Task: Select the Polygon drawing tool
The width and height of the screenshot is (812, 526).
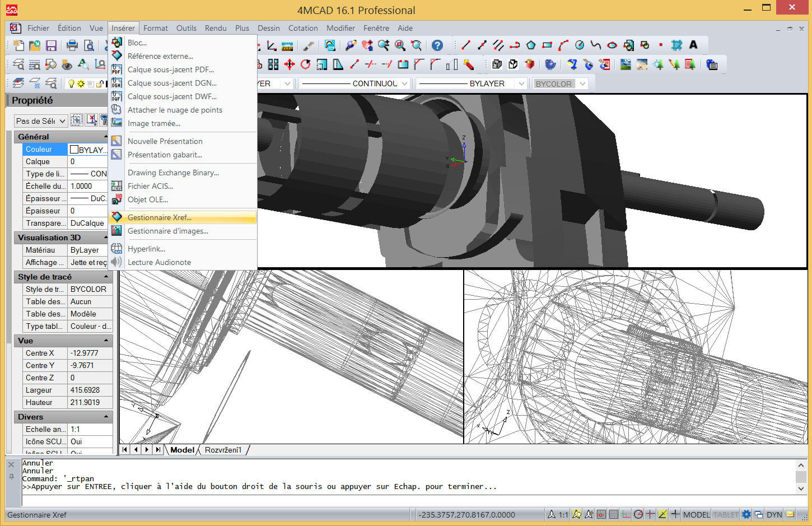Action: [531, 45]
